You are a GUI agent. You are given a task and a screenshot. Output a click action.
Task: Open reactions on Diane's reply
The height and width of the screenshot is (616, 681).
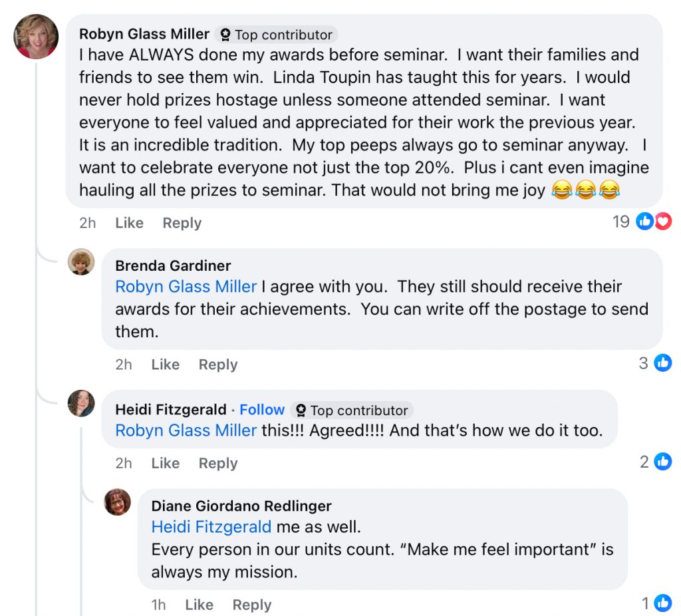[x=663, y=603]
